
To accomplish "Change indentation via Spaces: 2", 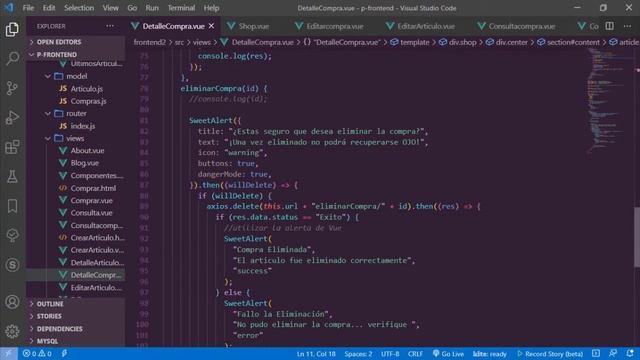I will point(358,353).
